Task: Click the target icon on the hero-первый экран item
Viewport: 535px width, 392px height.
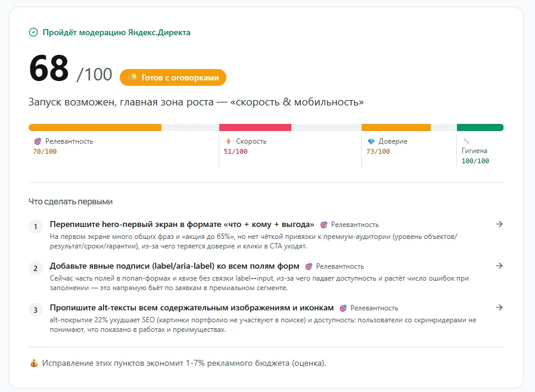Action: [x=324, y=225]
